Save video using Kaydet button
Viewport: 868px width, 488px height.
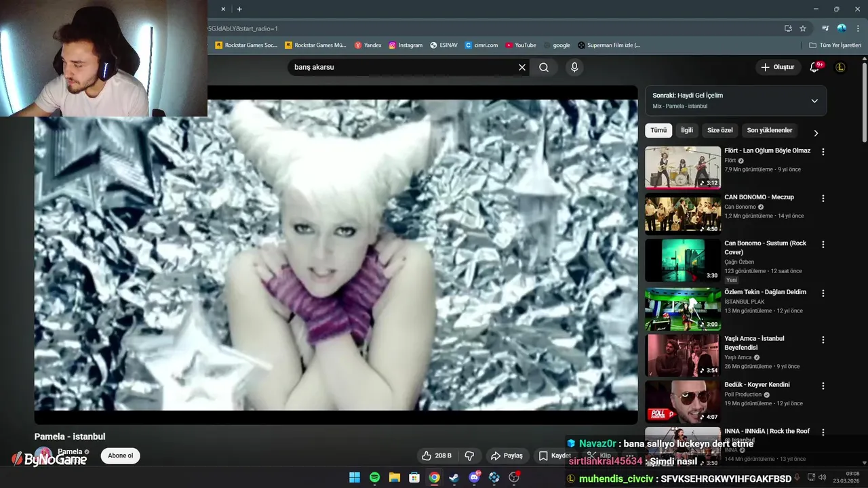pos(555,455)
